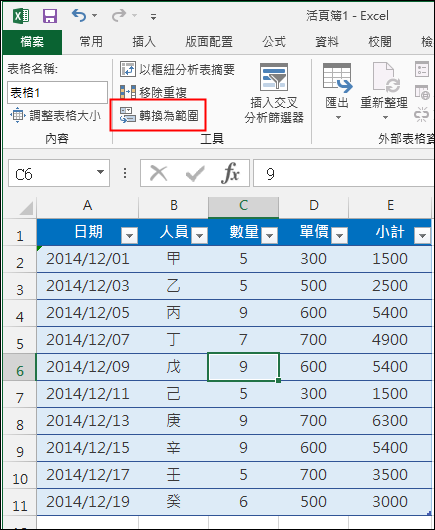Expand the 重新整理 dropdown arrow
The width and height of the screenshot is (435, 530).
[x=385, y=117]
